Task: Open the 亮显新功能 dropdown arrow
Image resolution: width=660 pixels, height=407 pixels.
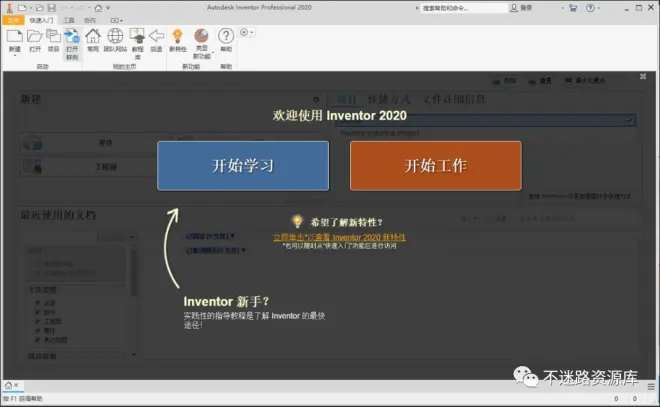Action: [x=213, y=53]
